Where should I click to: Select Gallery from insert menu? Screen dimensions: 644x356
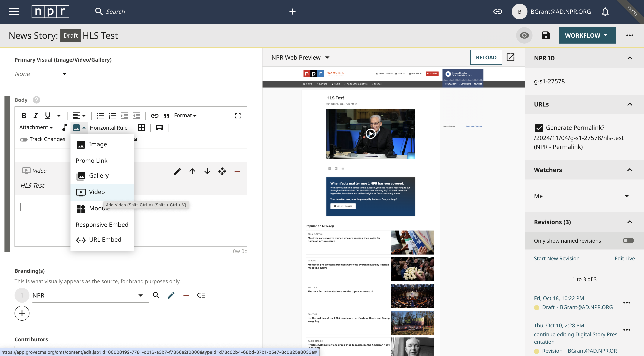click(102, 176)
